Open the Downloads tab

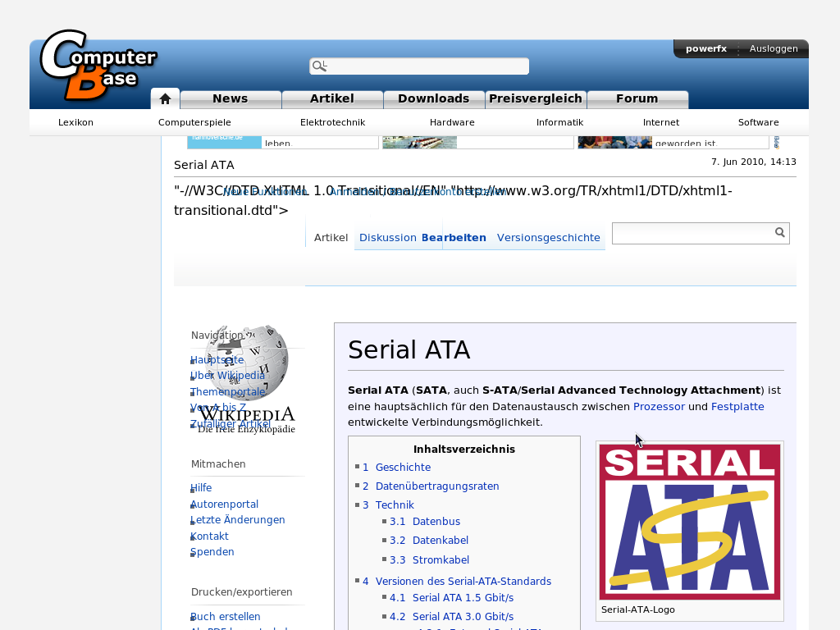tap(434, 99)
